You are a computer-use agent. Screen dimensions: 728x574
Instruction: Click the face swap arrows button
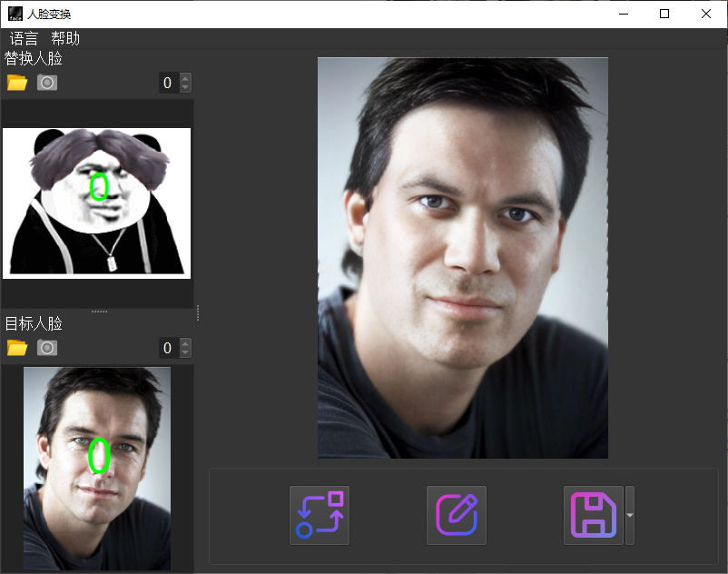coord(320,516)
